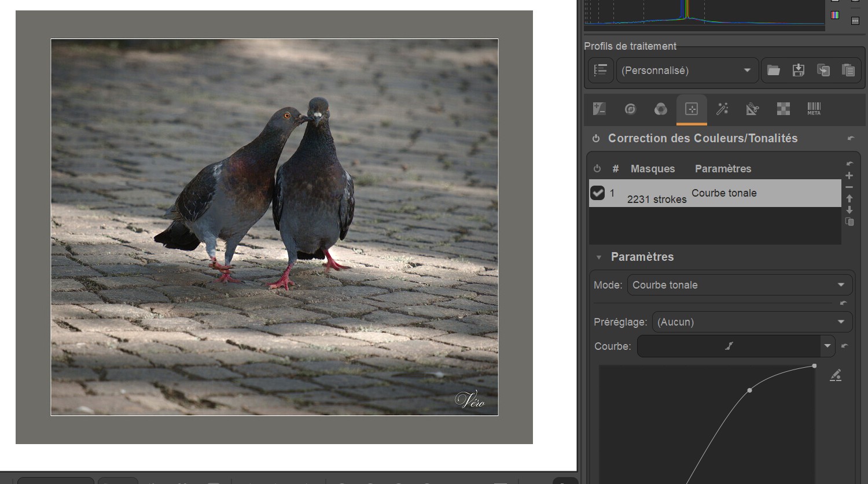Paste the processing profile from clipboard
This screenshot has width=868, height=484.
(848, 71)
